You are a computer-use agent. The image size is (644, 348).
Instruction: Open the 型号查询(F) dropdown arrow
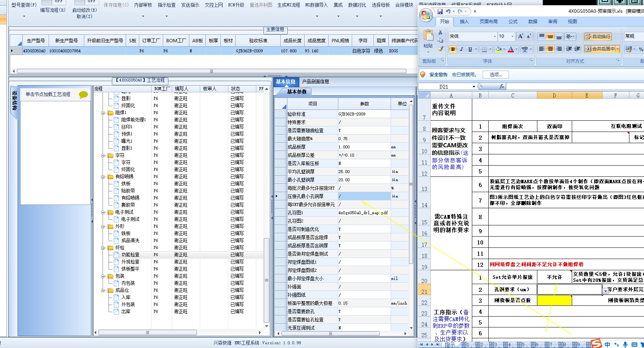click(24, 16)
